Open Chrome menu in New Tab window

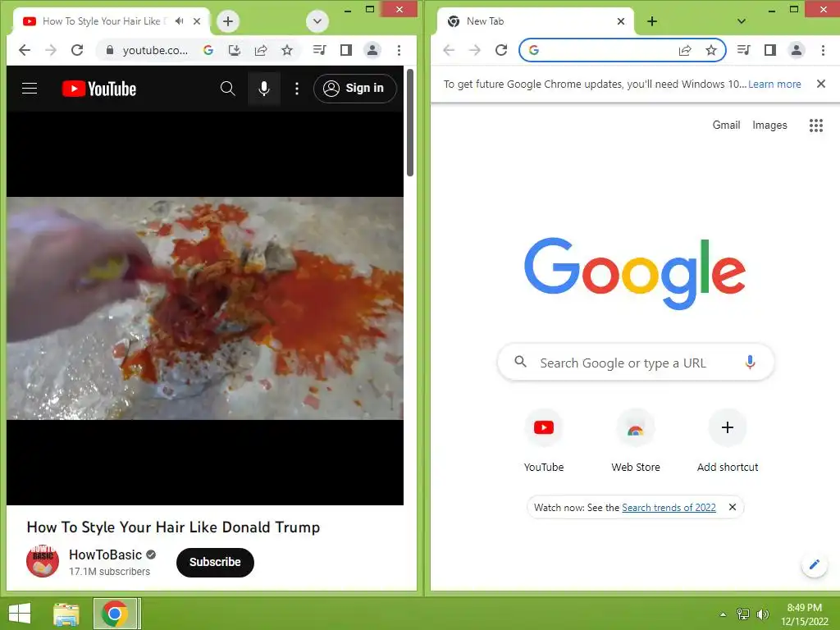pos(824,50)
